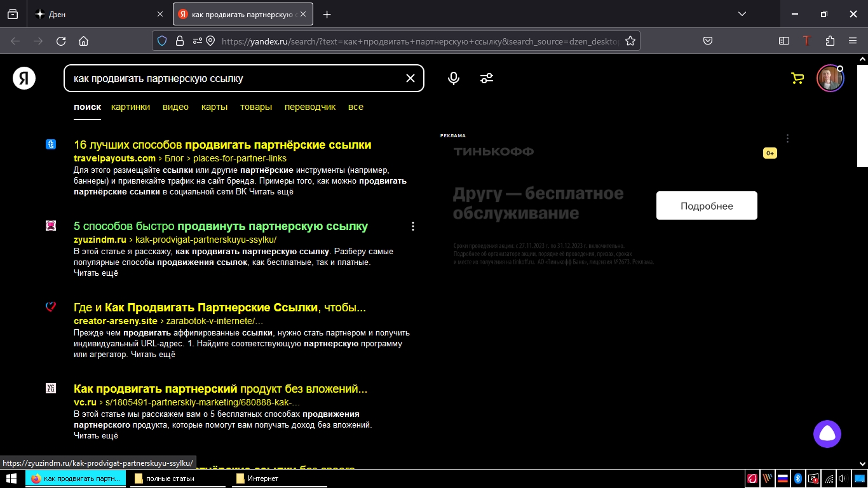The image size is (868, 488).
Task: Expand 'Читать ещё' under zyuzindm.ru snippet
Action: [x=96, y=273]
